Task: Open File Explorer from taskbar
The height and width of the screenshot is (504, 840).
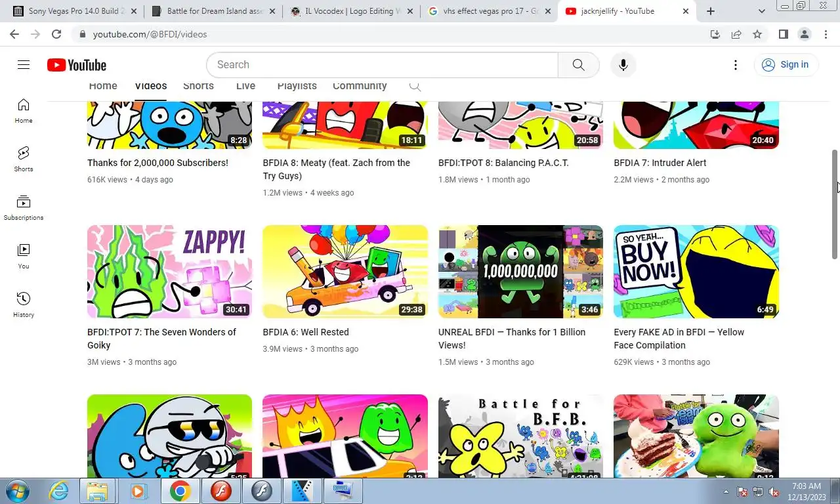Action: (97, 491)
